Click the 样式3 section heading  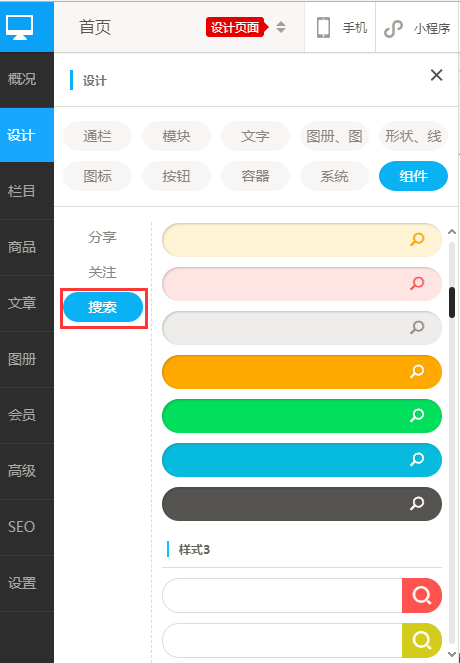pyautogui.click(x=194, y=550)
